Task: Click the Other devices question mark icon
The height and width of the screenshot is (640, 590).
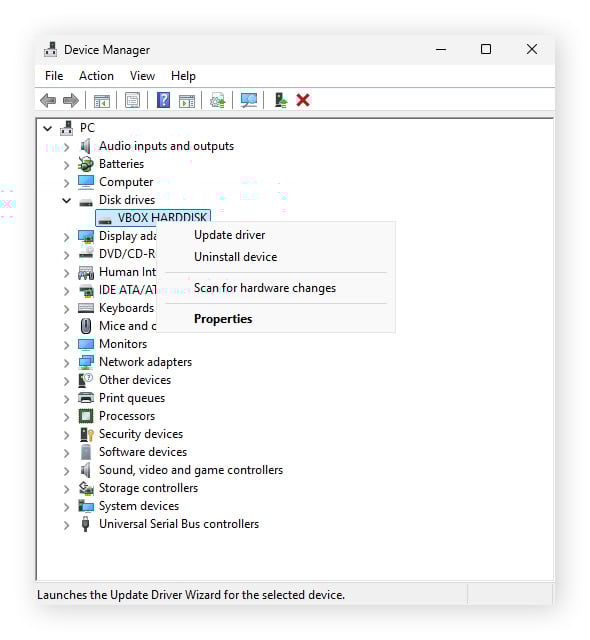Action: pyautogui.click(x=86, y=380)
